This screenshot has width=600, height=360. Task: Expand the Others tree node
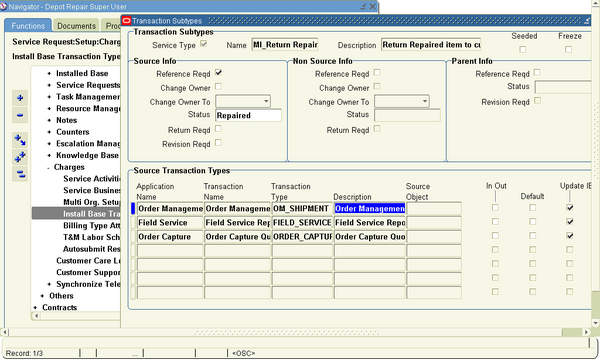pos(42,296)
